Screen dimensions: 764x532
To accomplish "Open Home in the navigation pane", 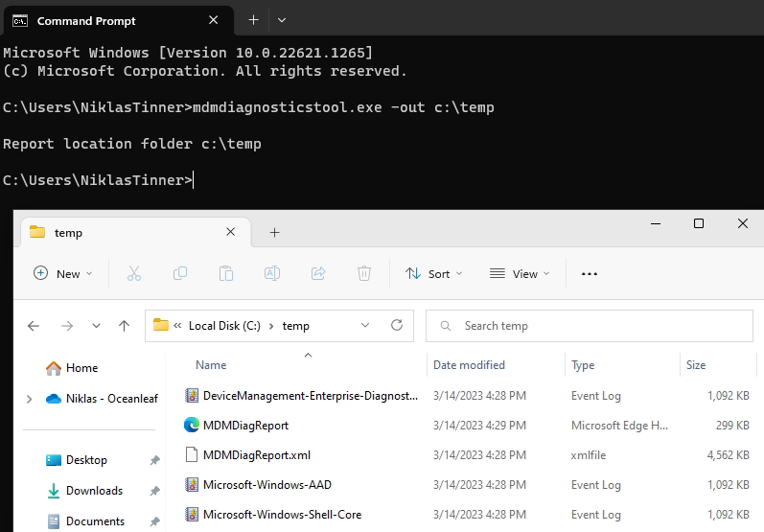I will coord(81,368).
